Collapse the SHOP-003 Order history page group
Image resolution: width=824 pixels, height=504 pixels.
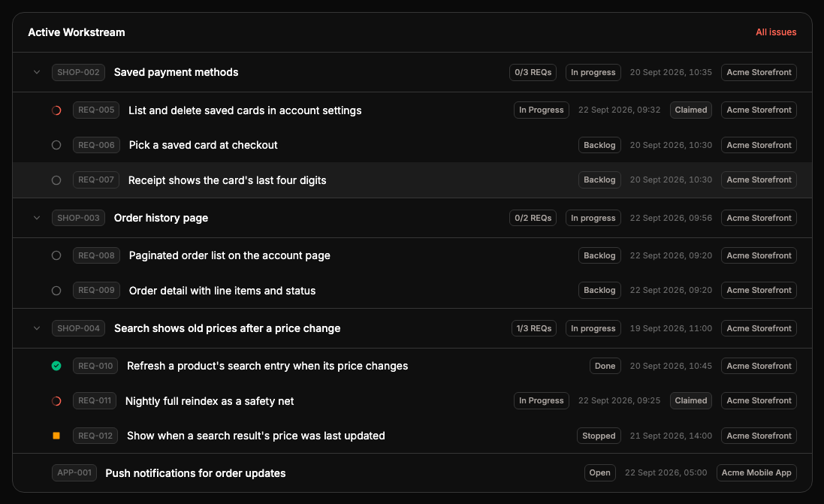coord(37,218)
